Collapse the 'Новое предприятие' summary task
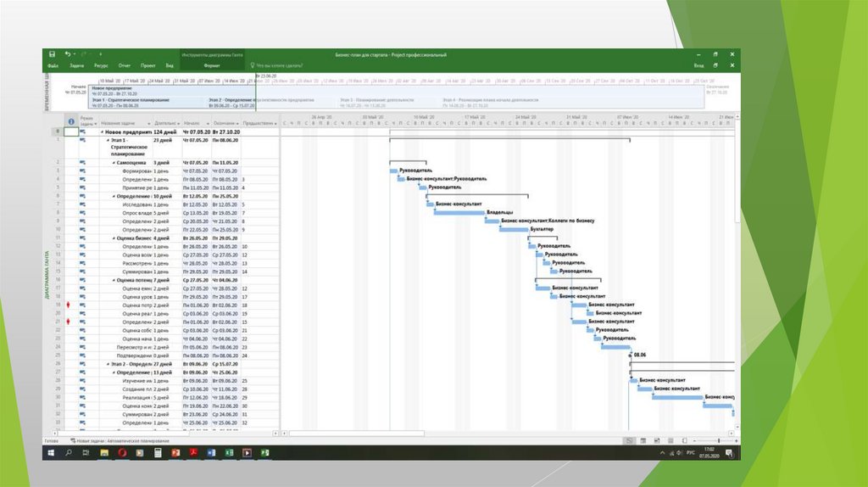 pos(103,132)
